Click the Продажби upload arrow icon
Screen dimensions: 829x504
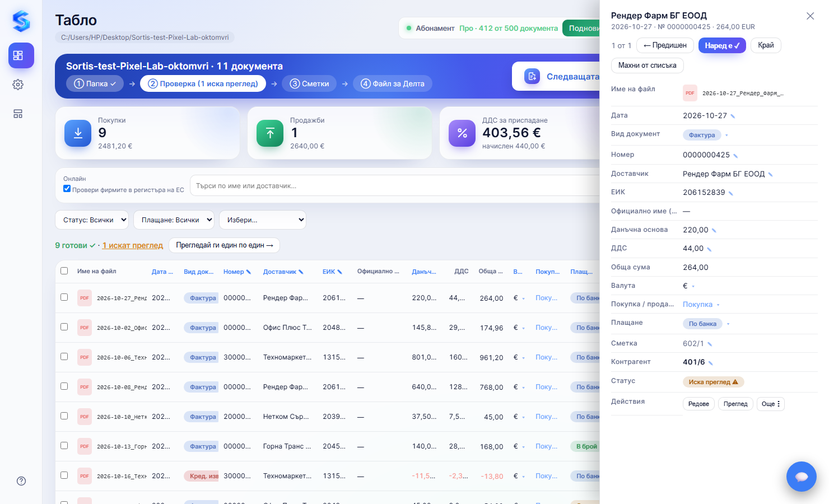[270, 133]
